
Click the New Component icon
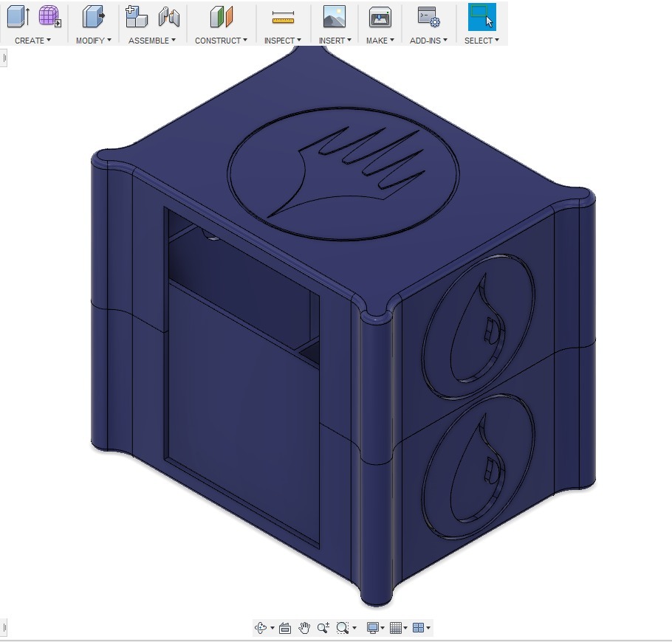tap(137, 16)
